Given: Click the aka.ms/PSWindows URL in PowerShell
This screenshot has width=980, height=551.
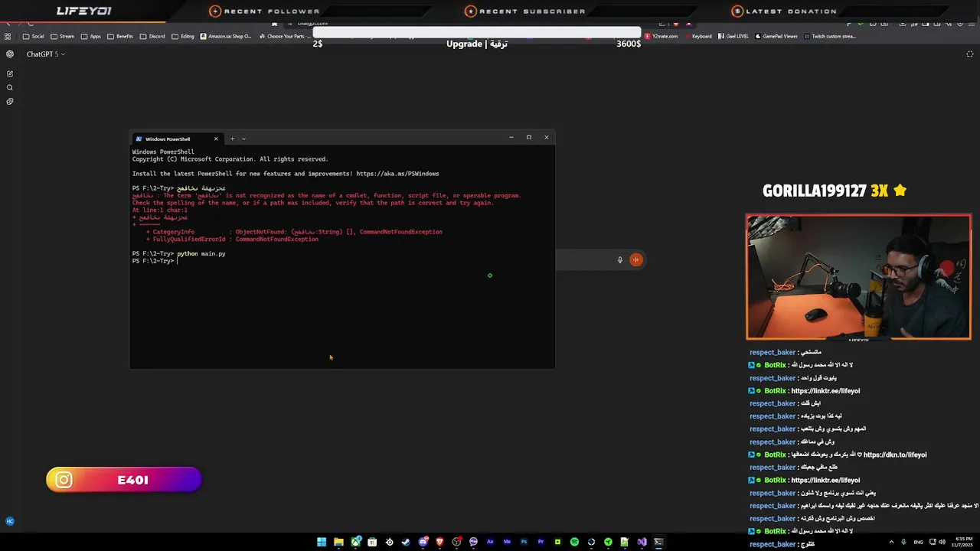Looking at the screenshot, I should point(397,174).
